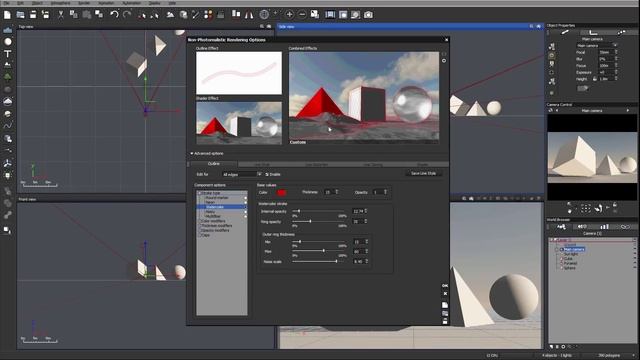The image size is (640, 360).
Task: Click the Open file folder icon
Action: click(x=20, y=15)
